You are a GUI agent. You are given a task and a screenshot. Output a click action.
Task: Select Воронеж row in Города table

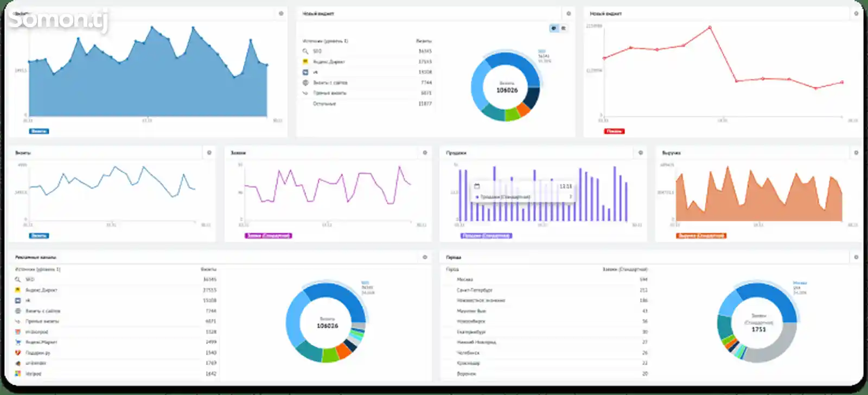point(547,374)
